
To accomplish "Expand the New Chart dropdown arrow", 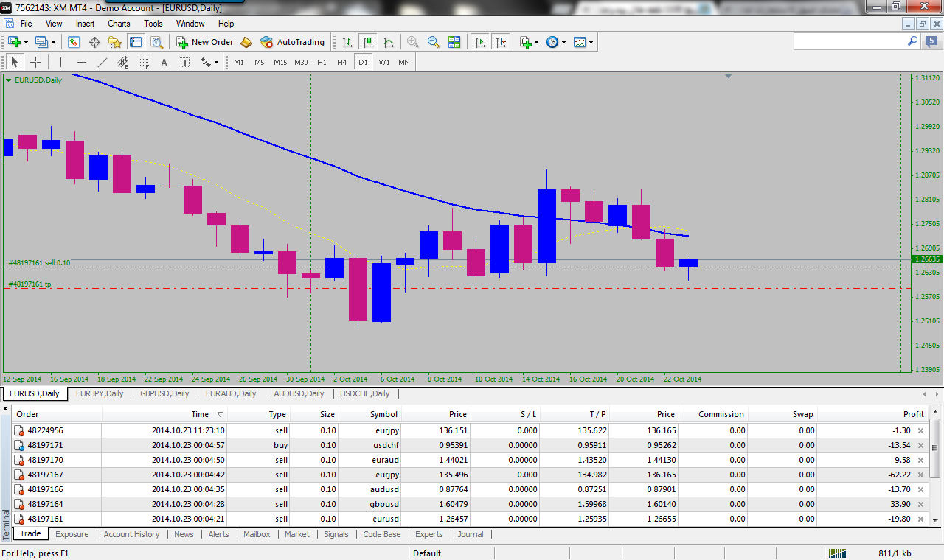I will pos(26,43).
